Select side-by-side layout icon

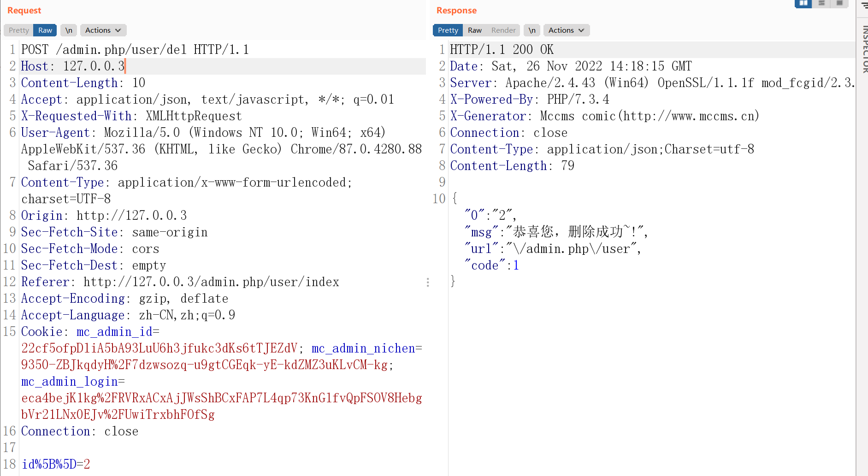tap(803, 3)
